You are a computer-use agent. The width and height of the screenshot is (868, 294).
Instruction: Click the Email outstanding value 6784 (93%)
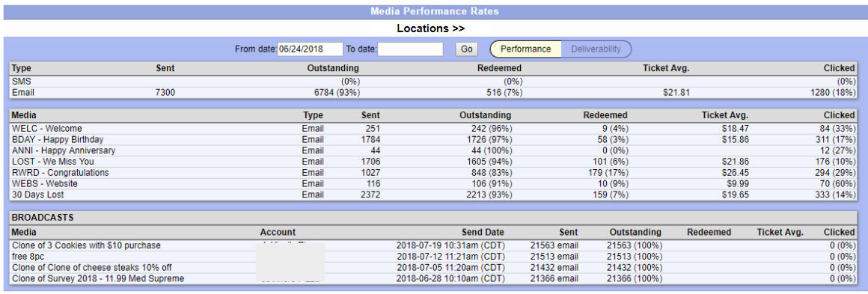point(337,93)
